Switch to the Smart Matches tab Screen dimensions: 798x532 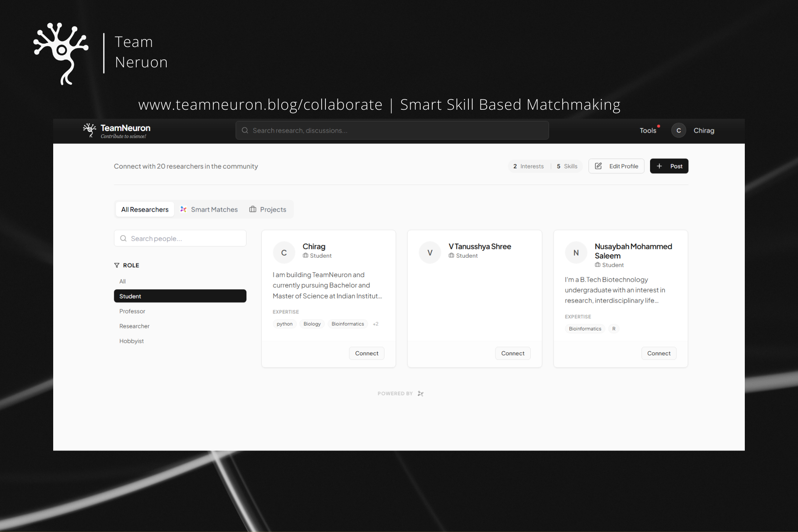(209, 209)
